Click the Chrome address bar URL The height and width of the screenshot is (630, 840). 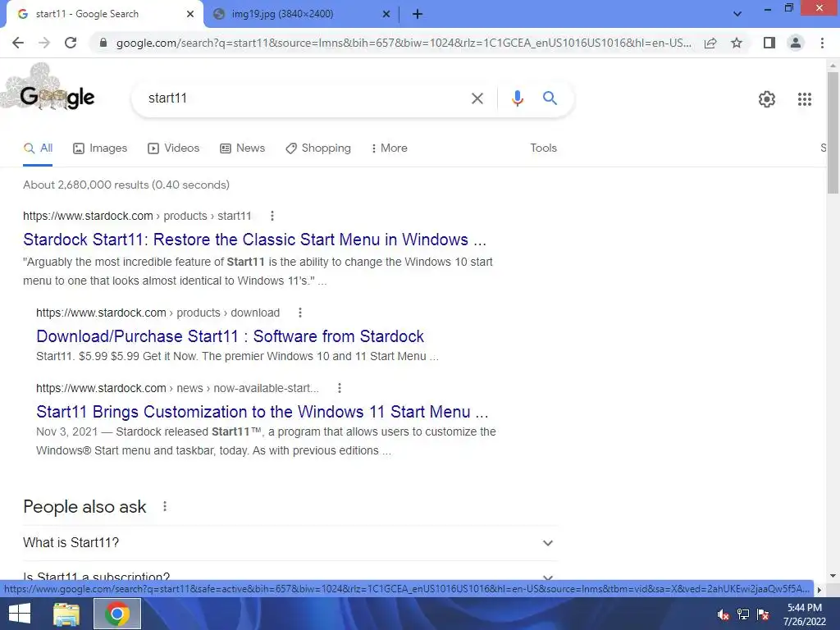[404, 43]
